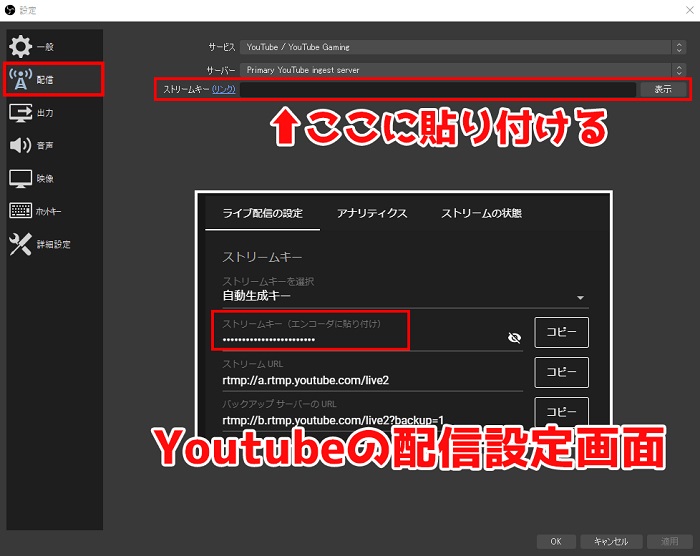Expand the サービス YouTube service dropdown
Image resolution: width=700 pixels, height=556 pixels.
pyautogui.click(x=462, y=47)
